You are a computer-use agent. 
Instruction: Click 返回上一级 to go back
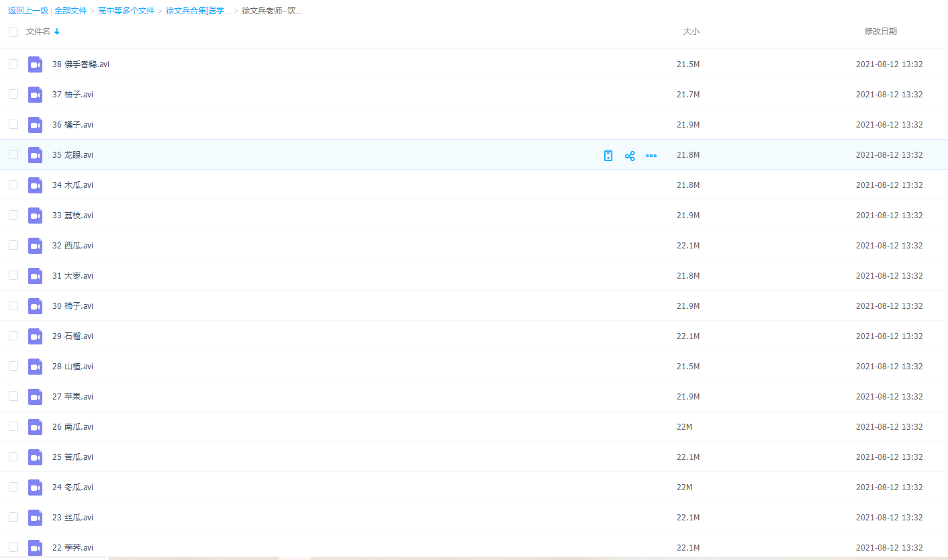(28, 11)
